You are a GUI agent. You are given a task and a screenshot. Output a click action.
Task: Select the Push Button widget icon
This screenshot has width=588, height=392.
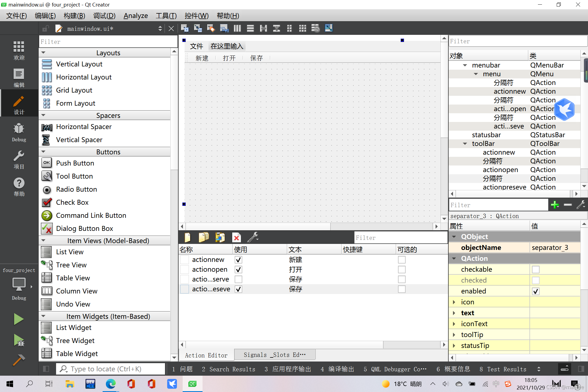[46, 163]
